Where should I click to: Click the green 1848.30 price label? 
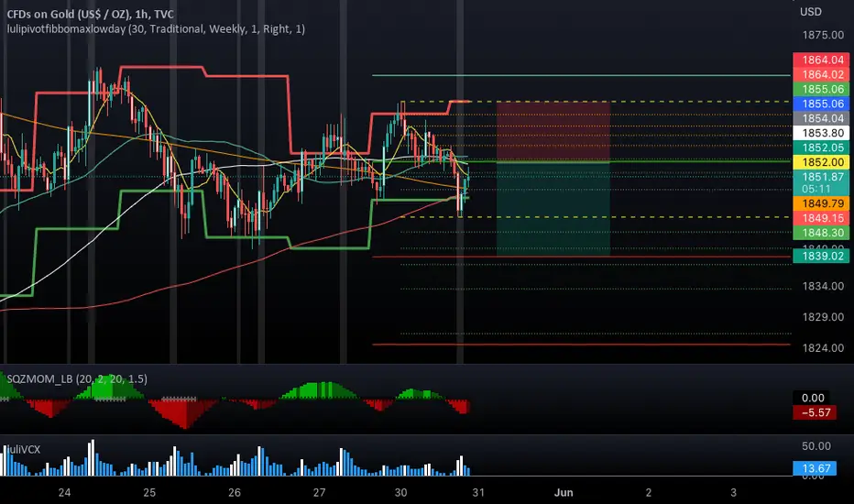821,233
